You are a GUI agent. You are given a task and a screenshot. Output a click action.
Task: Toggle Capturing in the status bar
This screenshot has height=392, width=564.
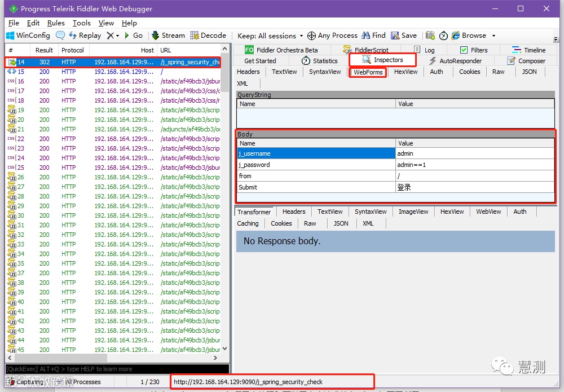[x=24, y=382]
